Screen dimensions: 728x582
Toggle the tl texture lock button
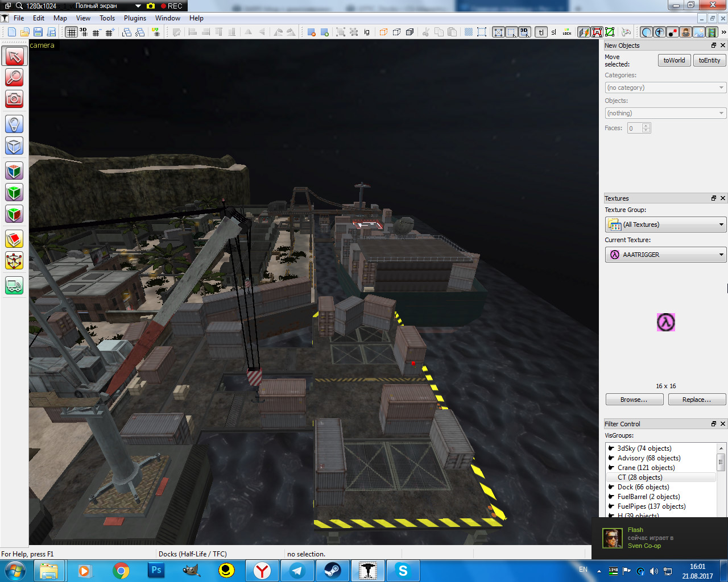click(x=541, y=32)
